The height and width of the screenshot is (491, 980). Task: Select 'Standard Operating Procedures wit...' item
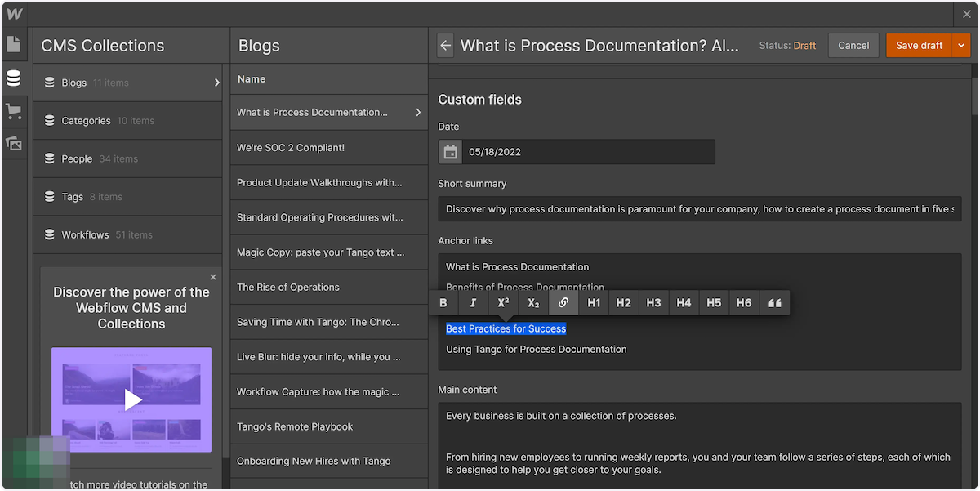pyautogui.click(x=329, y=217)
